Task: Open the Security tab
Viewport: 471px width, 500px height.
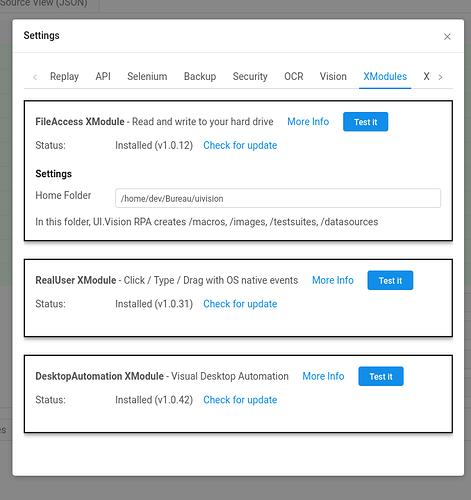Action: pos(250,77)
